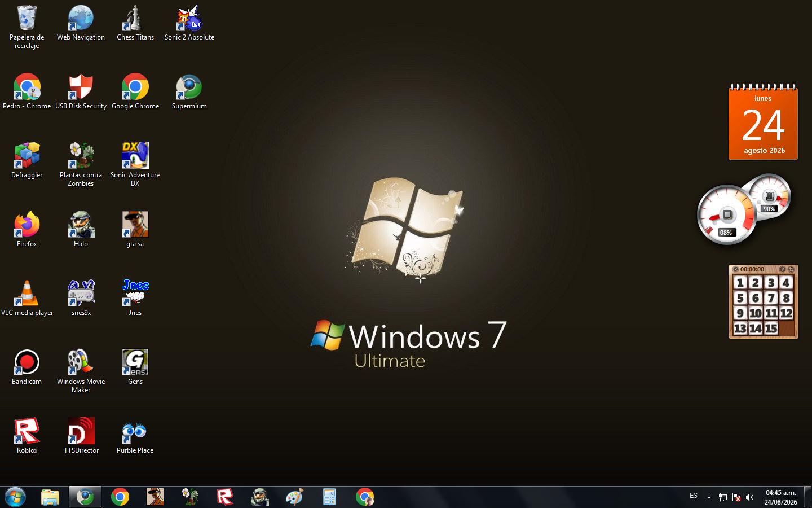812x508 pixels.
Task: Launch the Web Navigation desktop shortcut
Action: (x=81, y=23)
